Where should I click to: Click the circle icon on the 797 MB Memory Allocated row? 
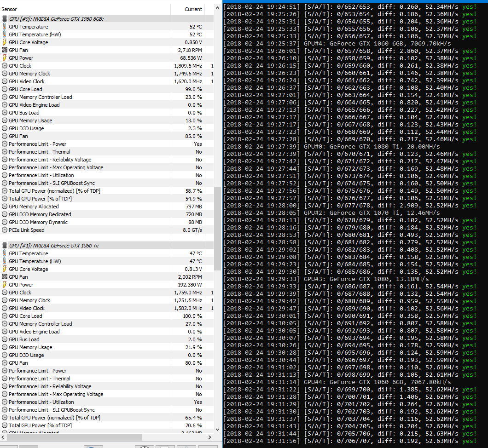(4, 207)
